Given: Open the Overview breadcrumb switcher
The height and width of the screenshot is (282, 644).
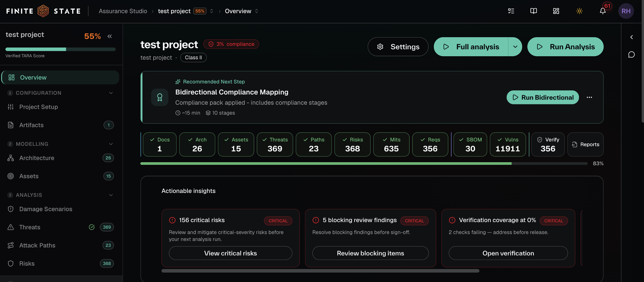Looking at the screenshot, I should (256, 11).
